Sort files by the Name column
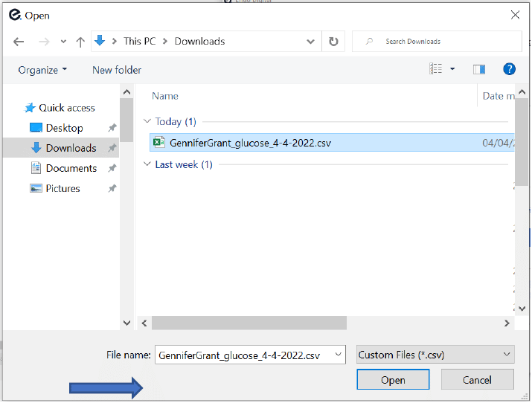 165,96
